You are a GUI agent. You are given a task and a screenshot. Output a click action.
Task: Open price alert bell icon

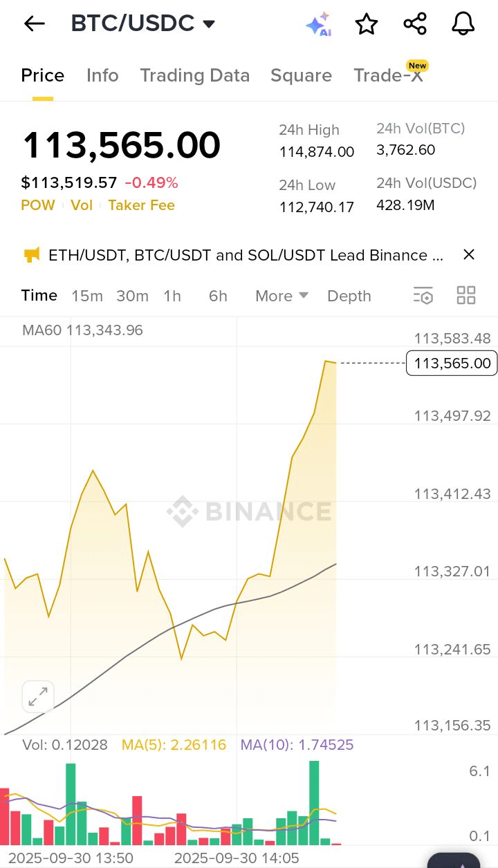(x=463, y=24)
